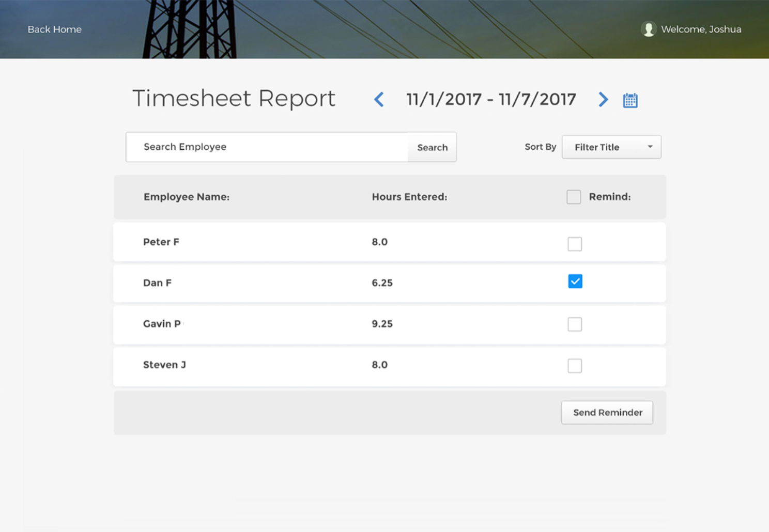
Task: Go to previous week with left chevron
Action: pyautogui.click(x=379, y=99)
